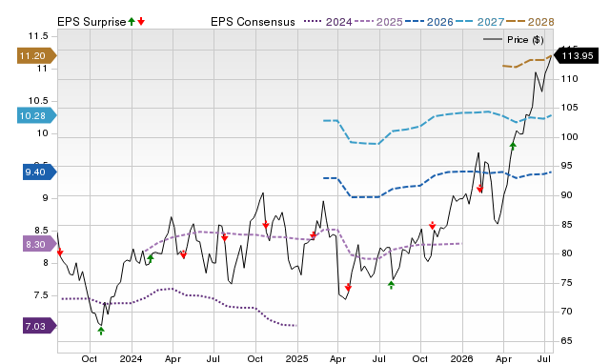Select the 7.03 dark purple value tag

pyautogui.click(x=40, y=326)
